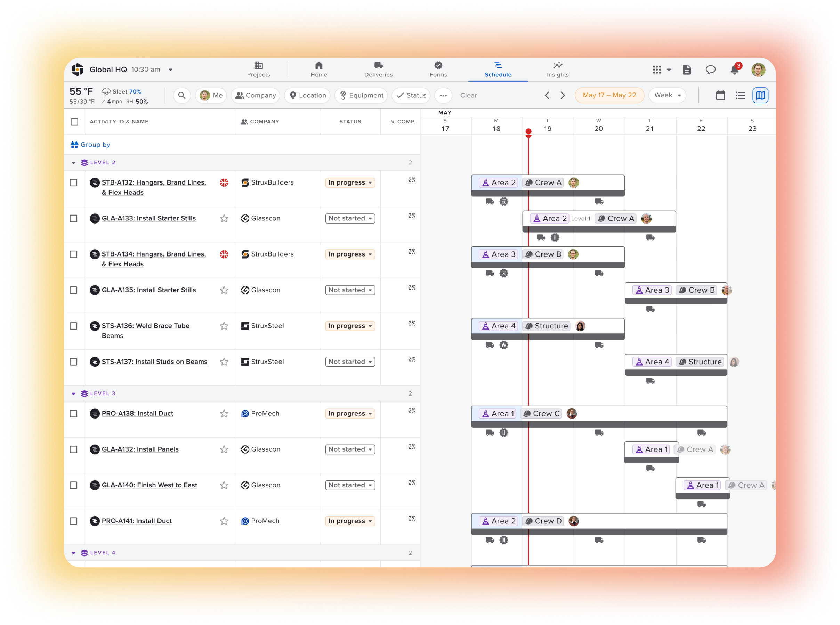
Task: Click the star for PRO-A138 Install Duct
Action: point(224,414)
